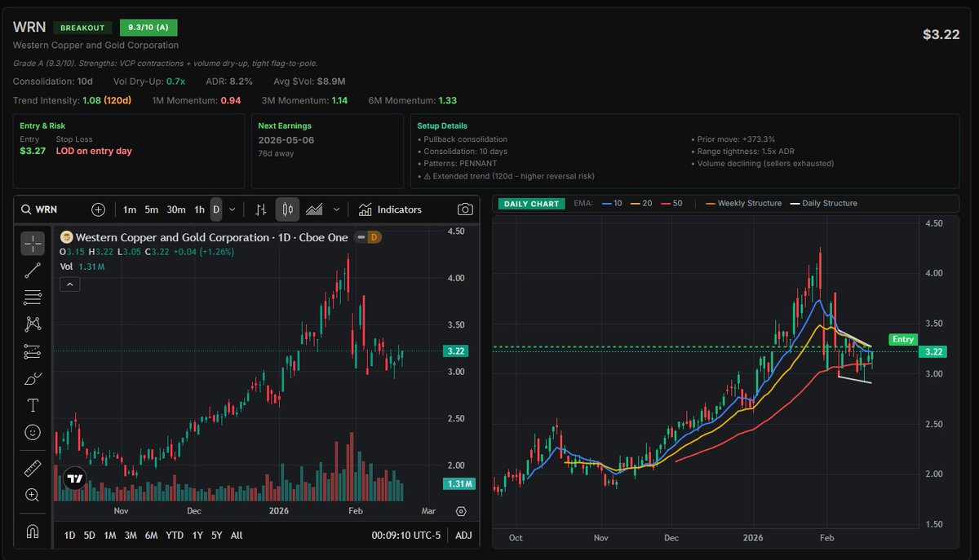Screen dimensions: 979x560
Task: Click the WRN ticker heading
Action: 29,27
